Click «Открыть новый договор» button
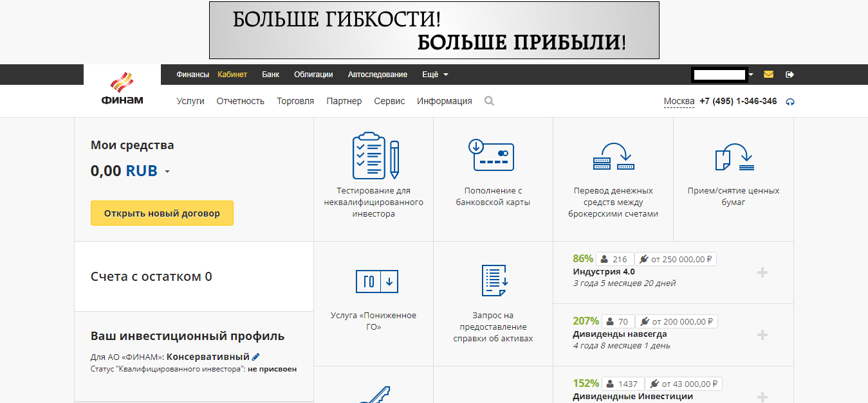Image resolution: width=868 pixels, height=403 pixels. 162,213
